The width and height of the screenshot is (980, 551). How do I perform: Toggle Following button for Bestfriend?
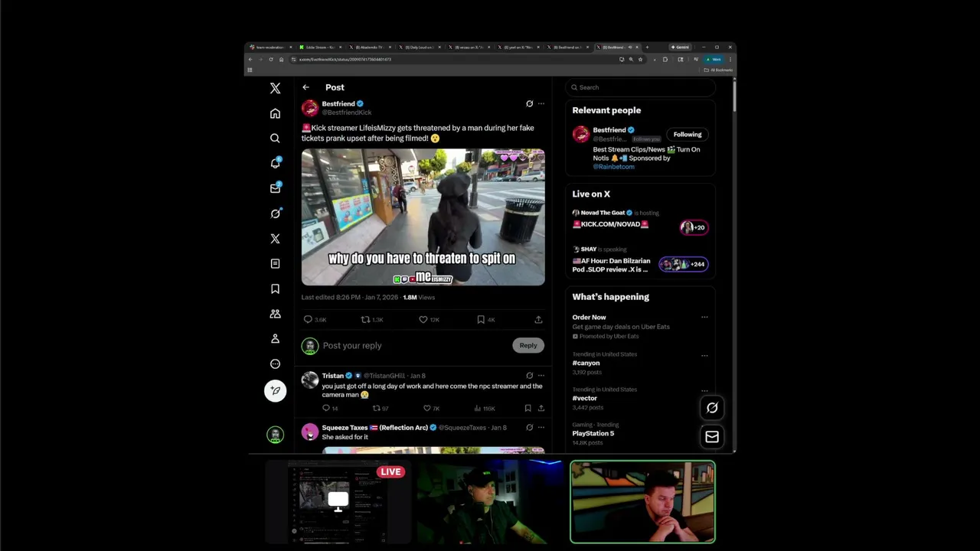(x=687, y=134)
